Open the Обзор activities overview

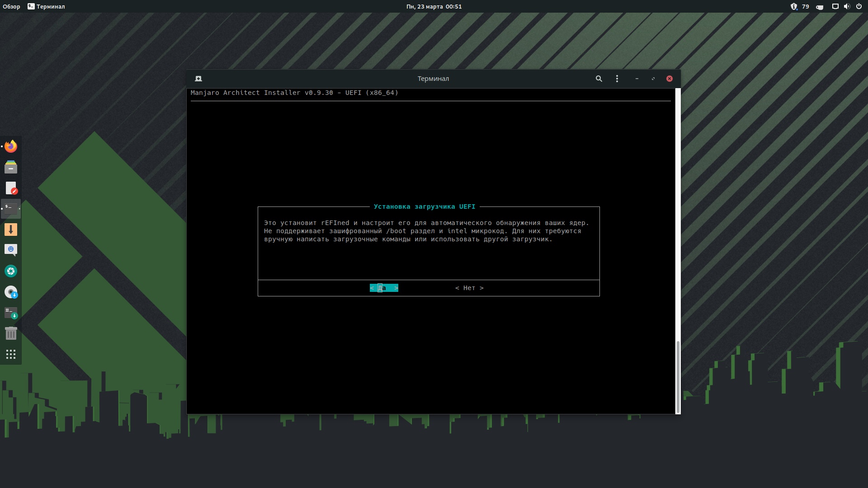click(12, 6)
